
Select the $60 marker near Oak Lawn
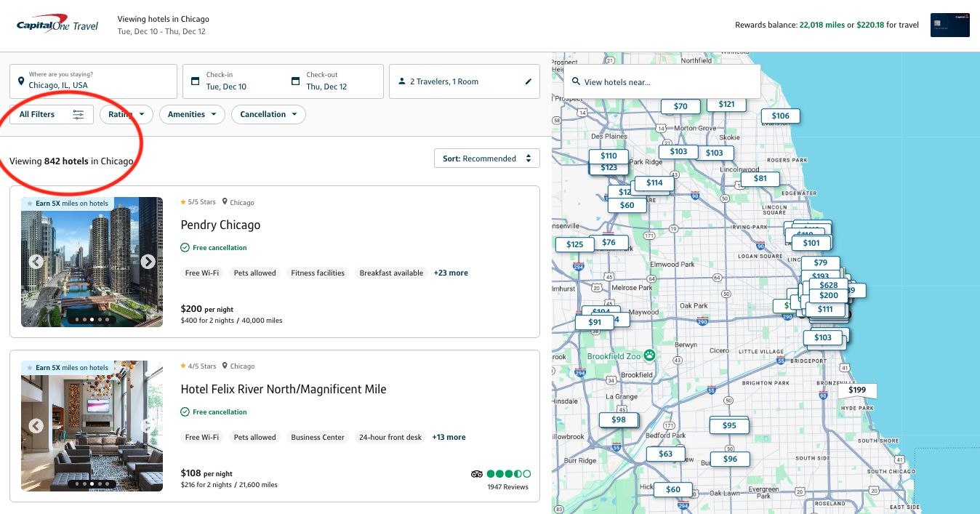tap(673, 489)
